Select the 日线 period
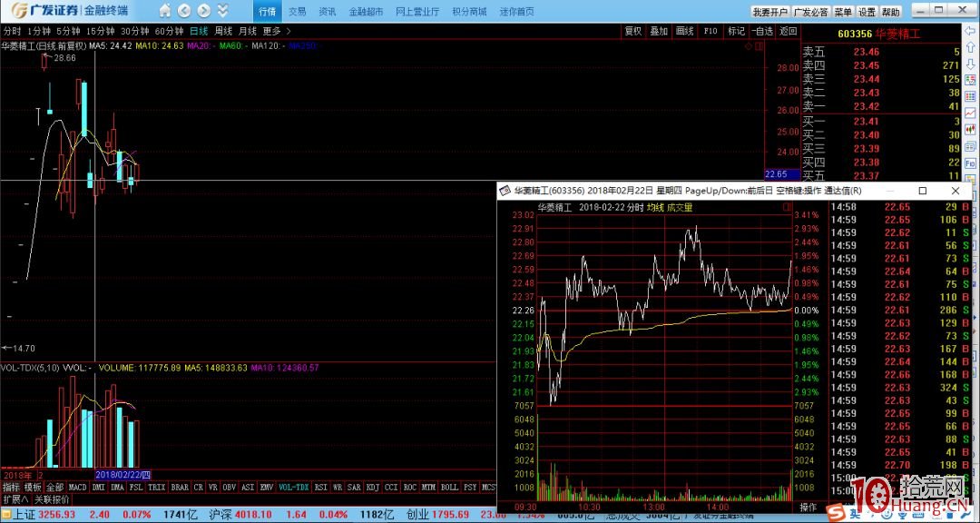This screenshot has height=523, width=980. coord(199,31)
